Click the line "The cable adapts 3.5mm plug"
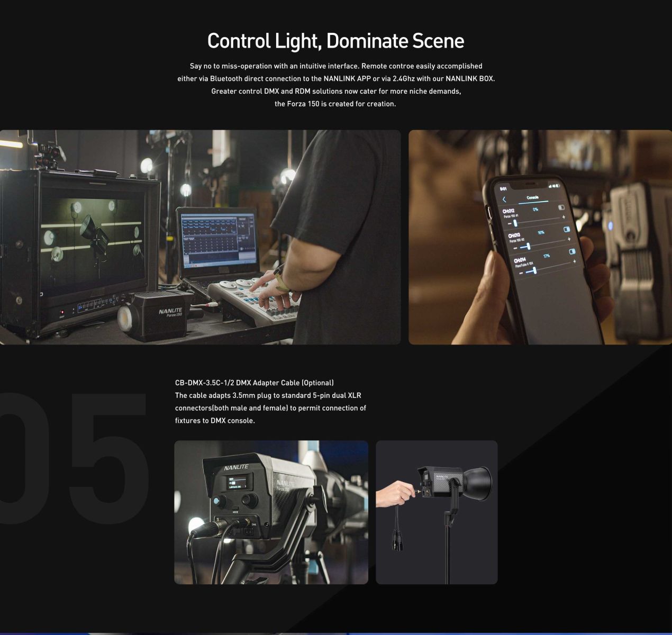 pos(268,395)
